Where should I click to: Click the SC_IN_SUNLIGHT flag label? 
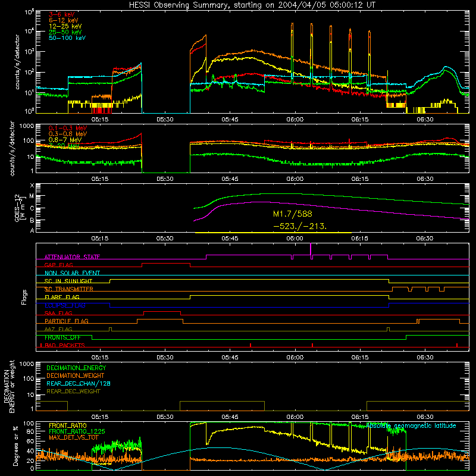tap(68, 281)
